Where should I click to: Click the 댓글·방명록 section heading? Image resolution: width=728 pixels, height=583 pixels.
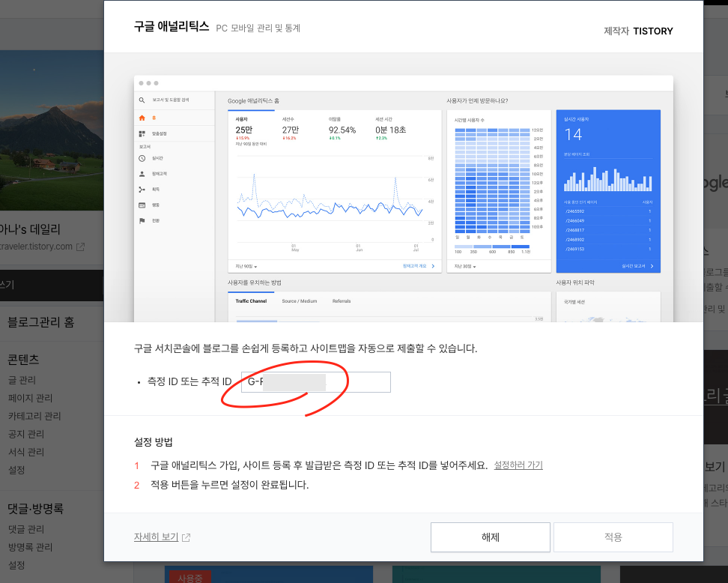point(35,508)
